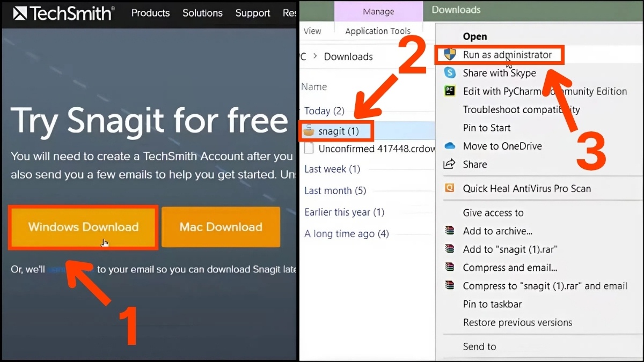Open the View tab in Explorer
Image resolution: width=644 pixels, height=362 pixels.
[312, 31]
